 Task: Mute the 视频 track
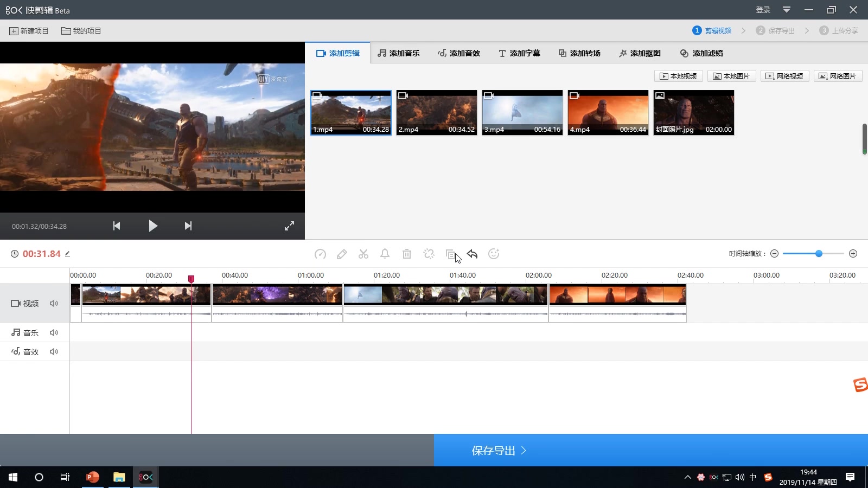(x=54, y=303)
